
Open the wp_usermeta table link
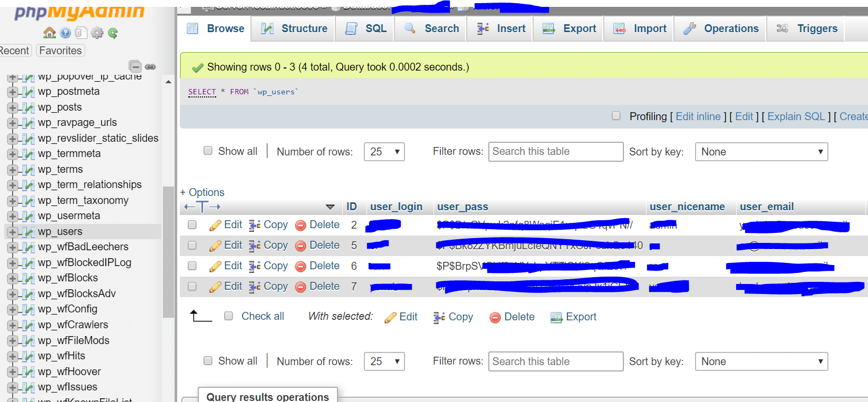click(x=69, y=216)
